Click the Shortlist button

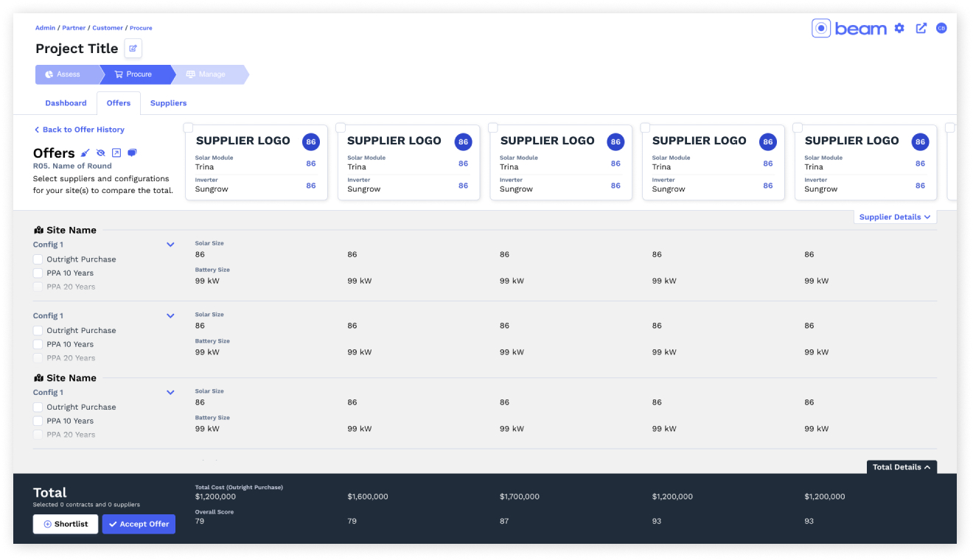[66, 524]
